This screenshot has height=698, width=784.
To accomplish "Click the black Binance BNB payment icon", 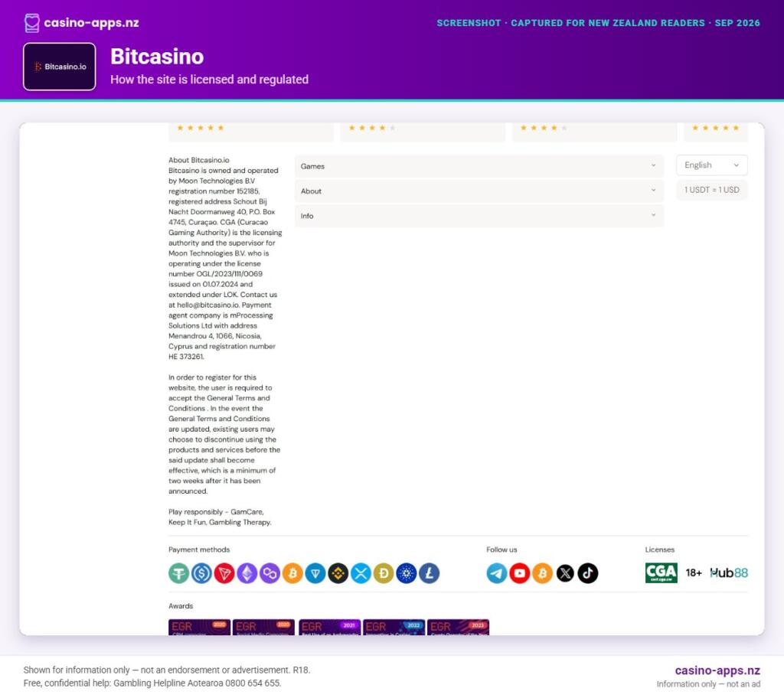I will pyautogui.click(x=338, y=573).
